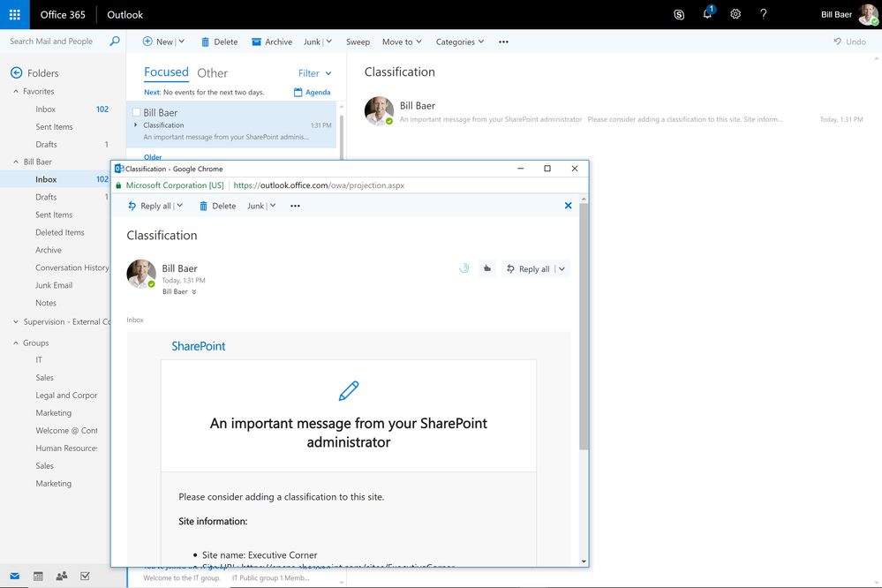This screenshot has width=882, height=588.
Task: Click Reply all button in message header
Action: pos(528,269)
